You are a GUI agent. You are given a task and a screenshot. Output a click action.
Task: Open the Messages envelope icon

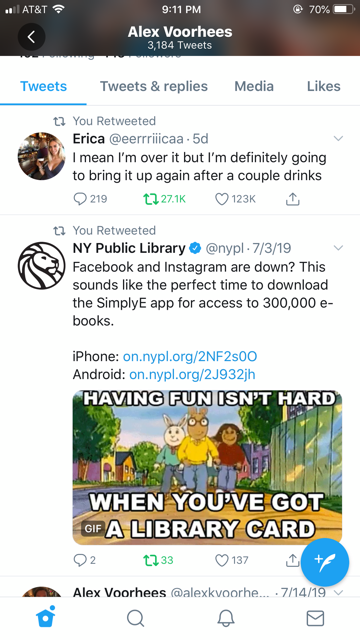(x=315, y=618)
